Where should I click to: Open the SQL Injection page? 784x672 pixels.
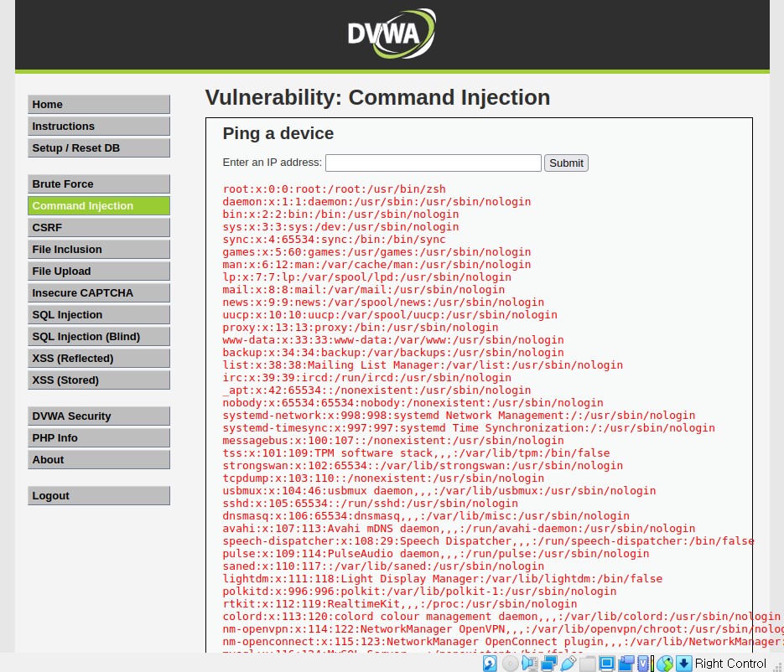99,315
